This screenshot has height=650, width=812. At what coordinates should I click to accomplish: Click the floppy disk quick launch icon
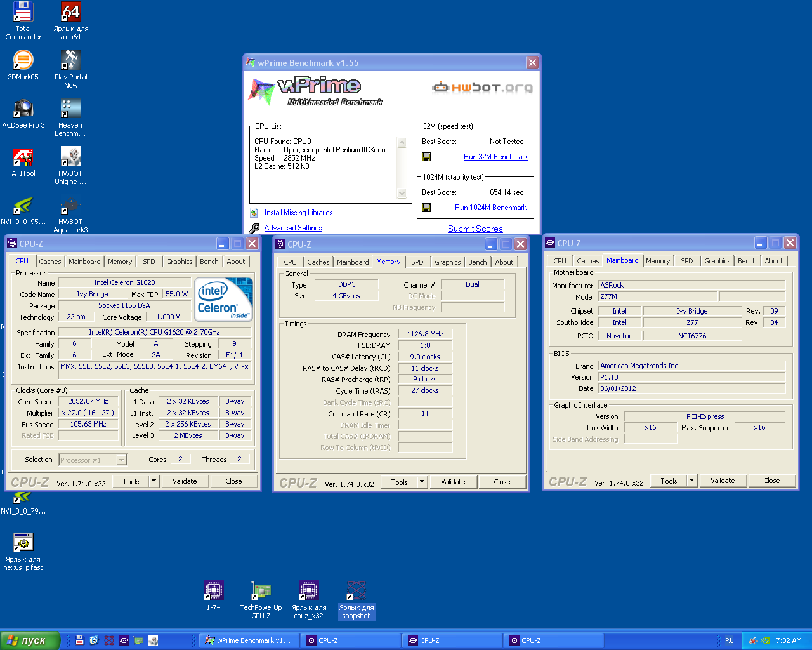79,640
